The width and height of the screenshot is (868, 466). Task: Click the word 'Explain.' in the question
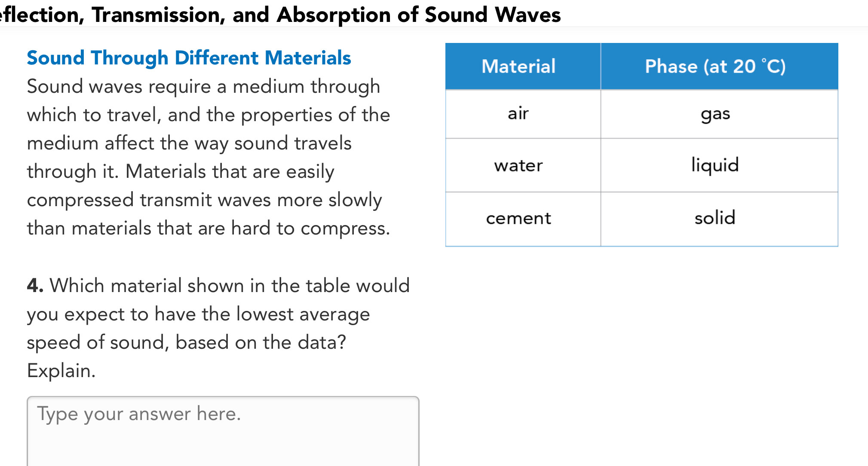61,371
